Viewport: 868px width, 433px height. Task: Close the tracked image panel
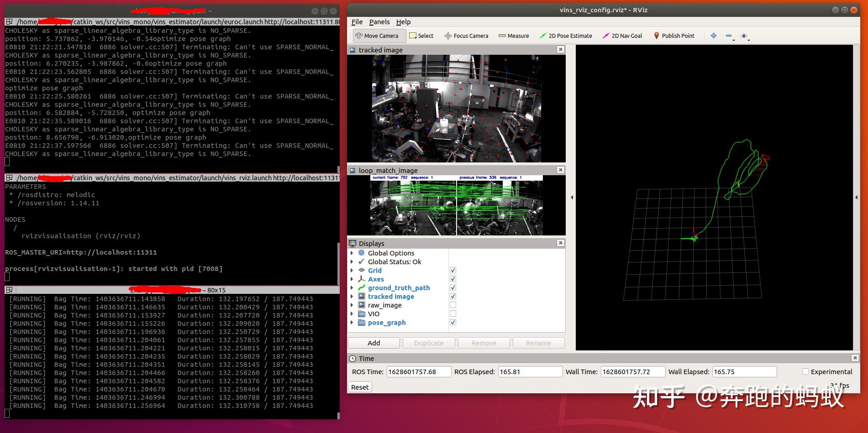click(x=561, y=49)
